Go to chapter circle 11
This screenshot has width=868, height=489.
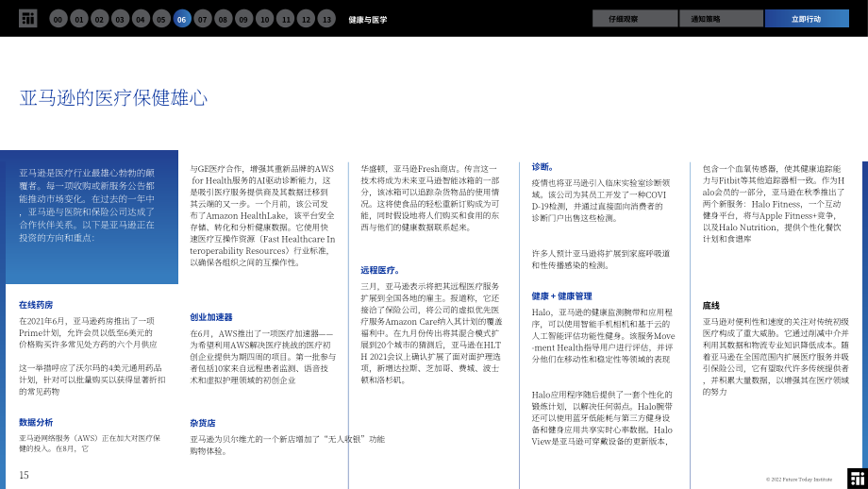point(286,19)
